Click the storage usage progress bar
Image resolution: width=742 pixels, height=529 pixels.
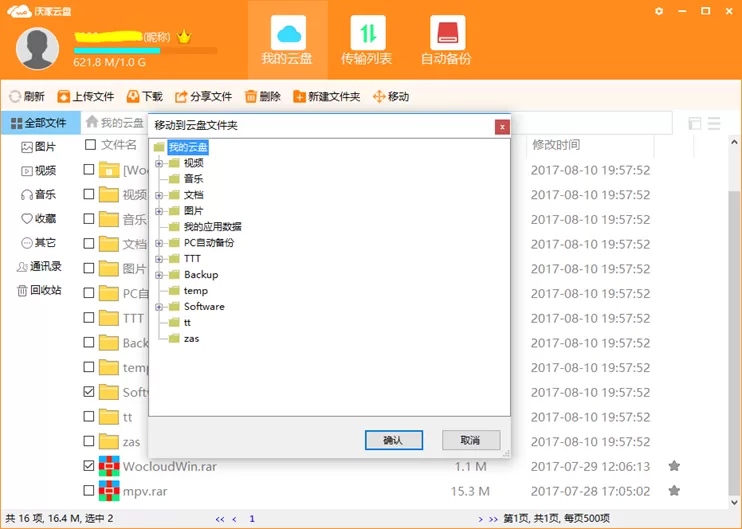click(x=145, y=50)
